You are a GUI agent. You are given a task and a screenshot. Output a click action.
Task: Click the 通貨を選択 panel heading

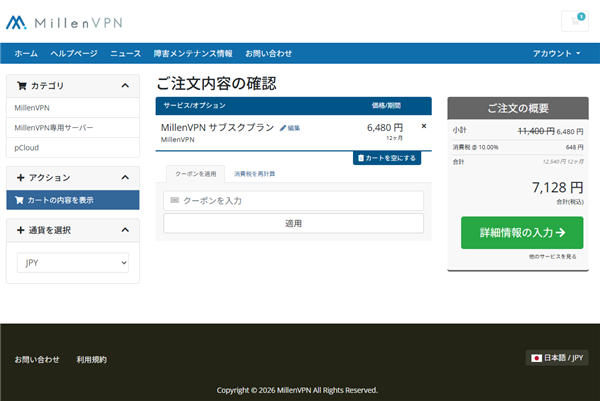tap(73, 230)
